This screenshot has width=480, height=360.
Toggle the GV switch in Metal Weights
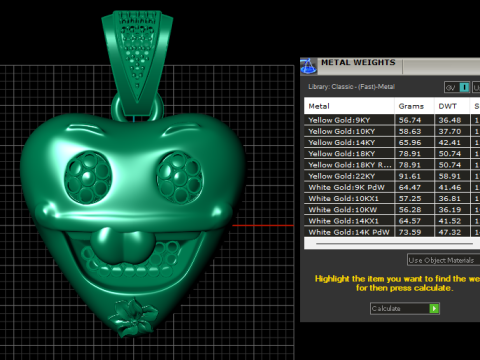pyautogui.click(x=457, y=87)
